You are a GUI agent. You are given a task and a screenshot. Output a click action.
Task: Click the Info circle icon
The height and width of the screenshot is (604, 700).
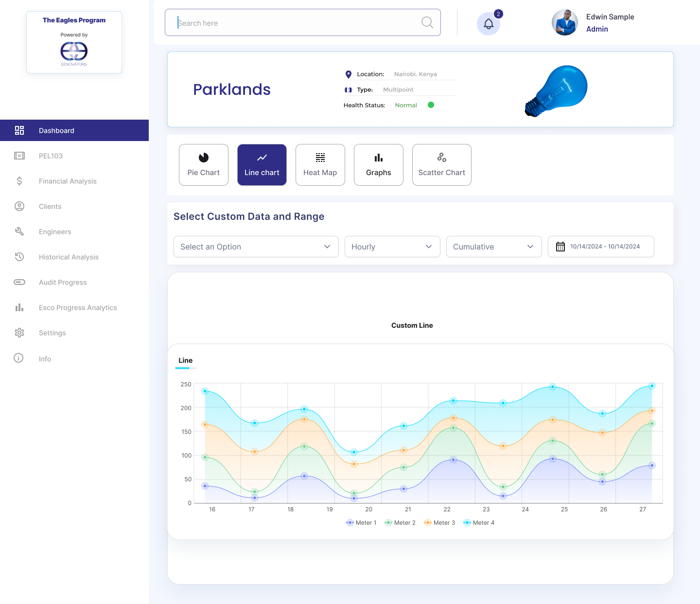18,358
